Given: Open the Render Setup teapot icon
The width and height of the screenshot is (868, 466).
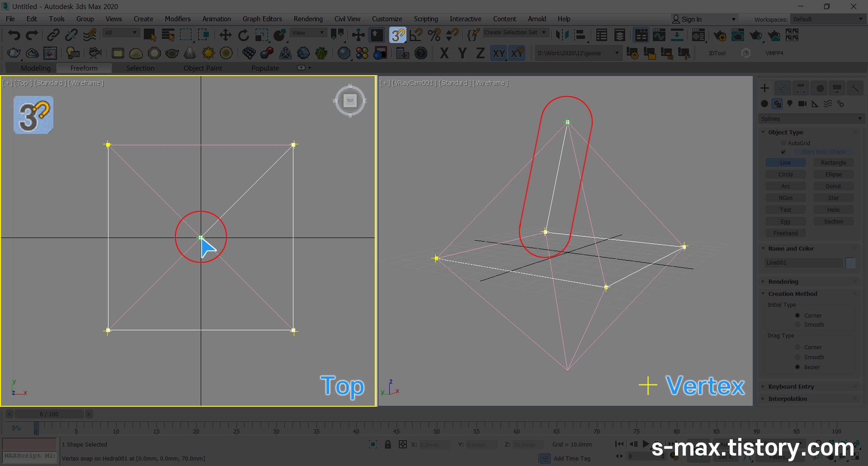Looking at the screenshot, I should click(x=719, y=35).
